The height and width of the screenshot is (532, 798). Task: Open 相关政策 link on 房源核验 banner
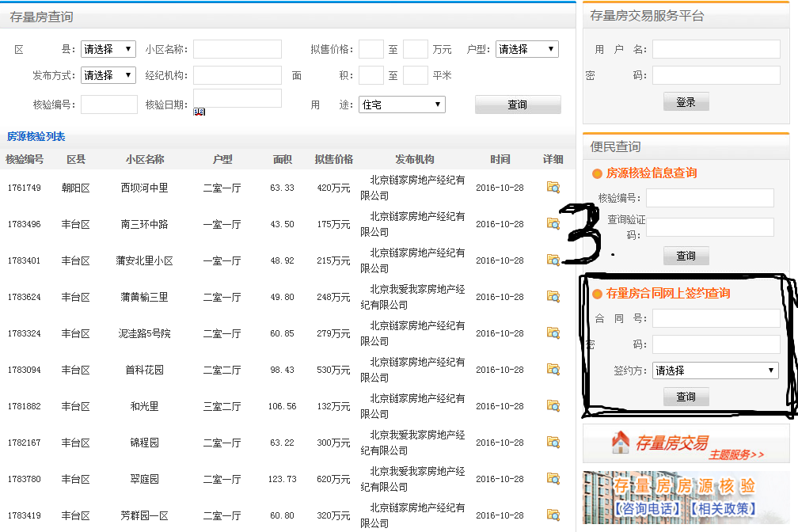pyautogui.click(x=723, y=508)
